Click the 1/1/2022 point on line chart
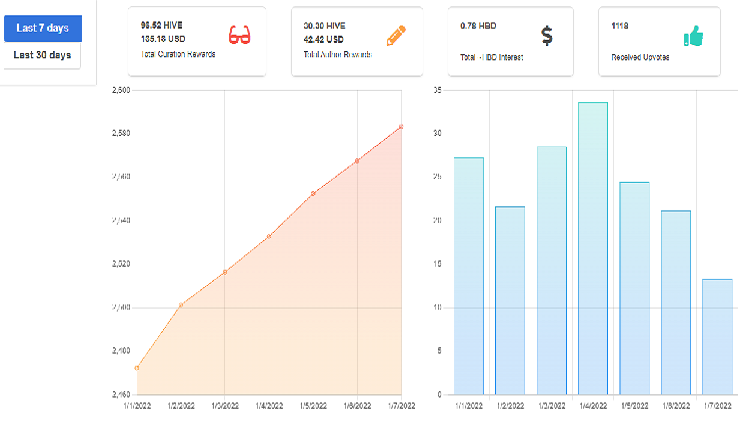This screenshot has width=749, height=424. tap(137, 368)
